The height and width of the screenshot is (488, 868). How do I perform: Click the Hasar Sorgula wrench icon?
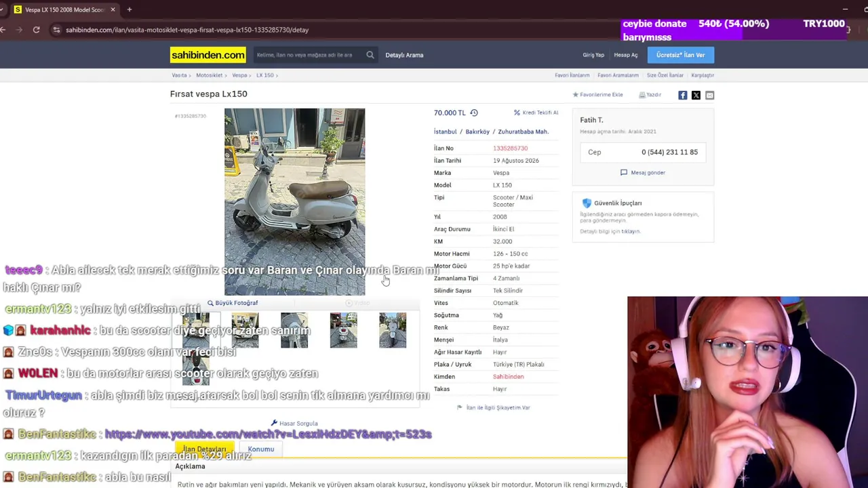click(x=274, y=424)
